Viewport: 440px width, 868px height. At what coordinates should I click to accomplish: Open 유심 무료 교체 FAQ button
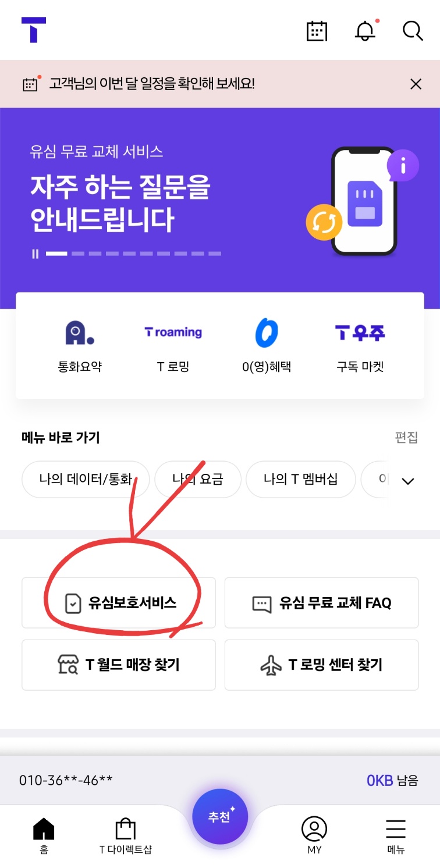(321, 603)
